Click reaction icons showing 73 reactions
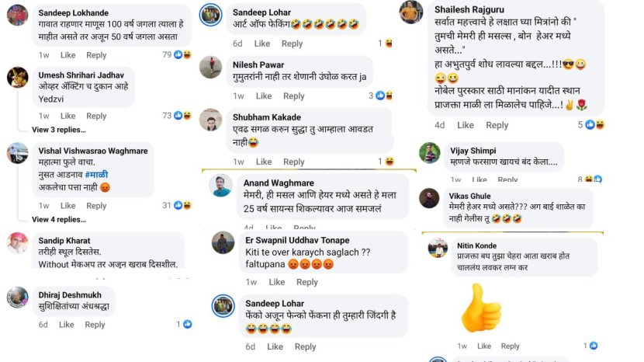This screenshot has width=644, height=362. click(x=183, y=116)
